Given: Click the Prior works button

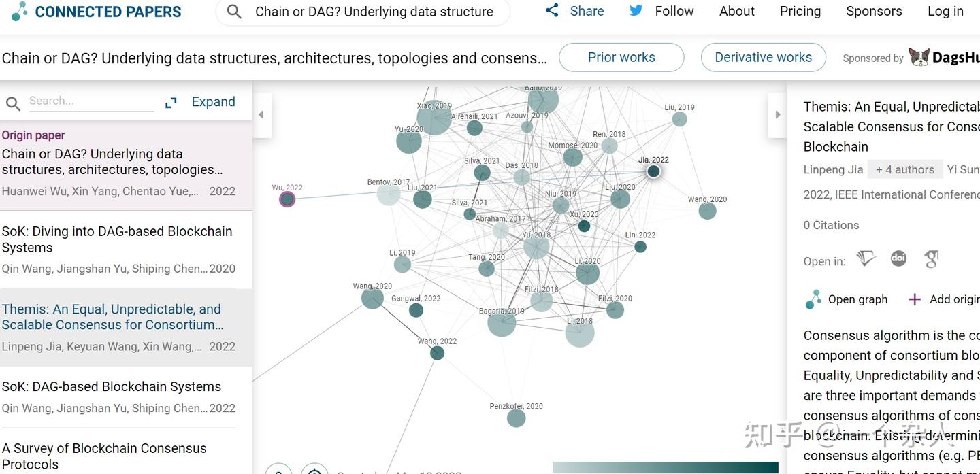Looking at the screenshot, I should pyautogui.click(x=621, y=58).
